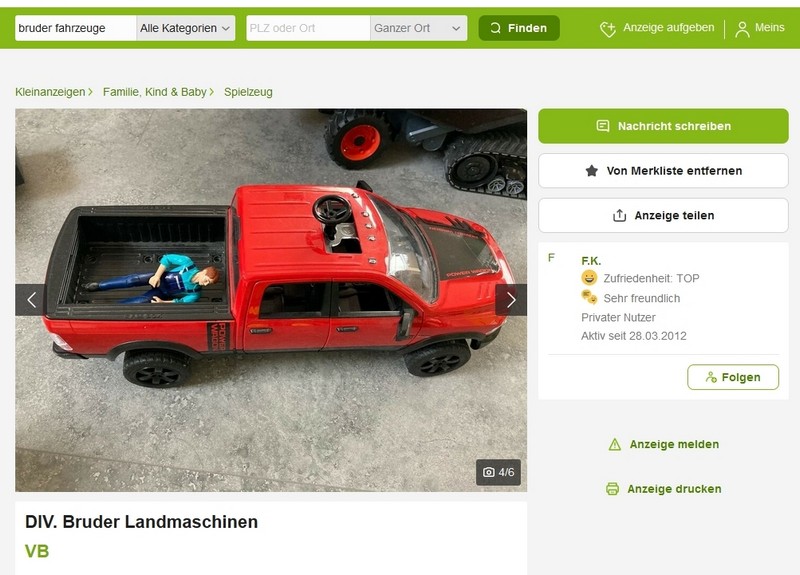This screenshot has height=575, width=800.
Task: Click the Anzeige aufgeben tag icon
Action: (x=607, y=29)
